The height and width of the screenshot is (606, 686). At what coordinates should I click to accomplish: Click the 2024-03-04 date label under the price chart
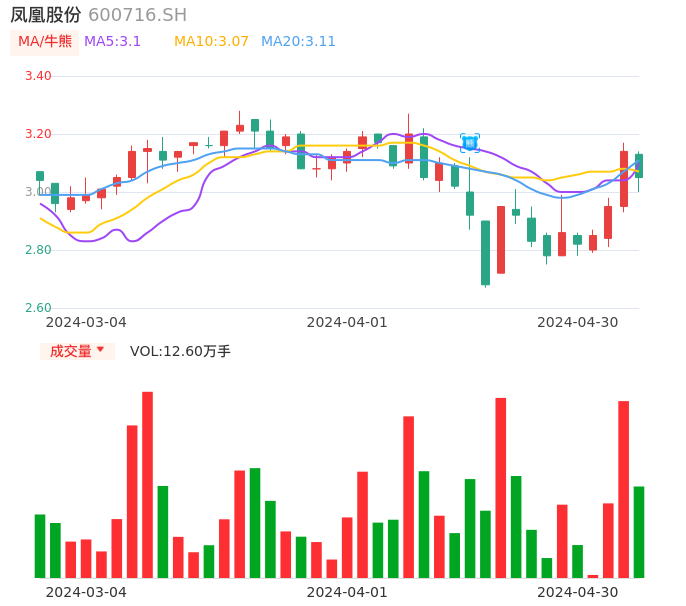point(86,322)
